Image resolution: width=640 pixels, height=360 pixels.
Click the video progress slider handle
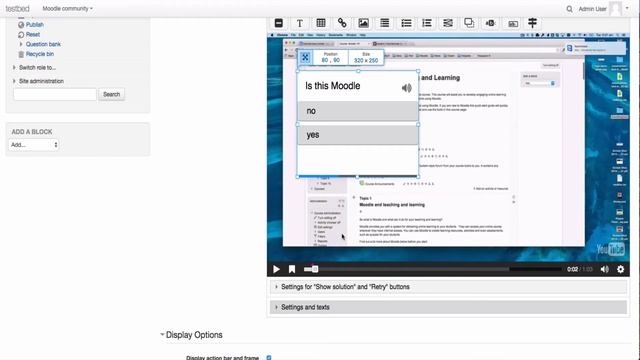click(x=315, y=269)
